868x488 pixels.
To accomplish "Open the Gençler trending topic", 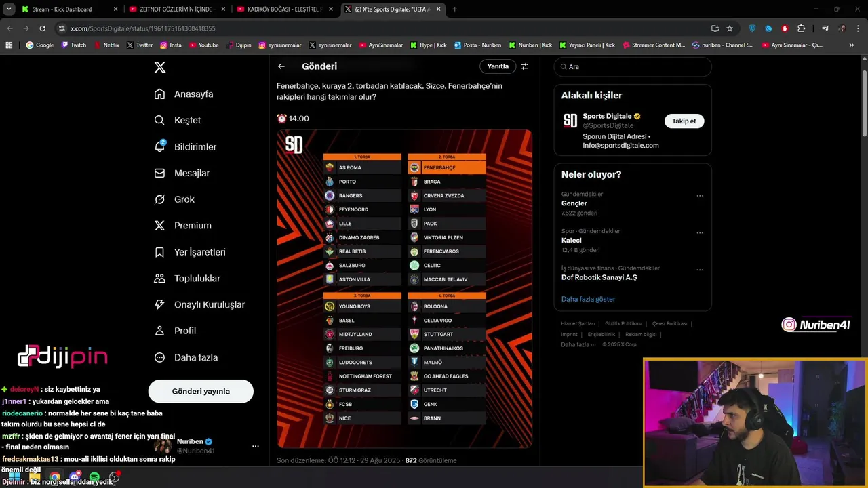I will [x=574, y=203].
